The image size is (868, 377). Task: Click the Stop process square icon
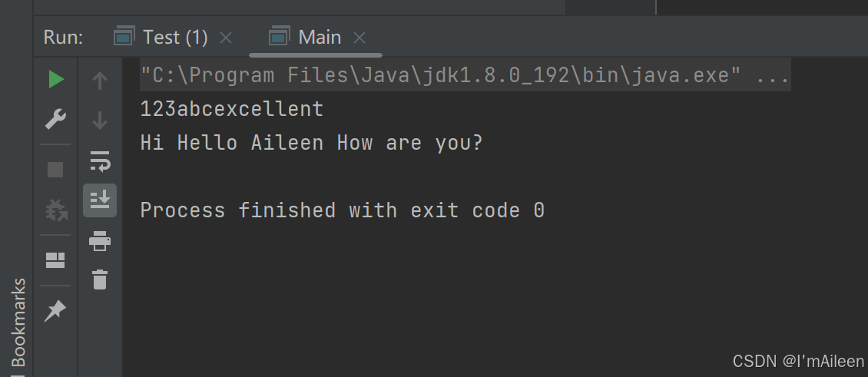[x=55, y=170]
